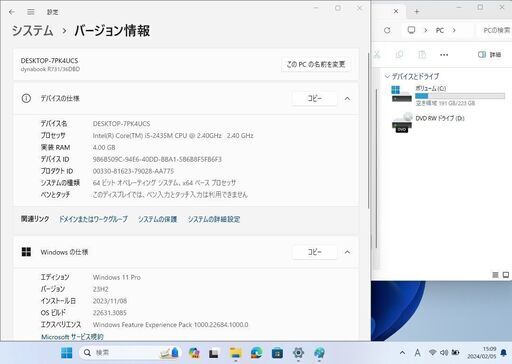Click the この PC の名前を変更 button
512x364 pixels.
[316, 64]
